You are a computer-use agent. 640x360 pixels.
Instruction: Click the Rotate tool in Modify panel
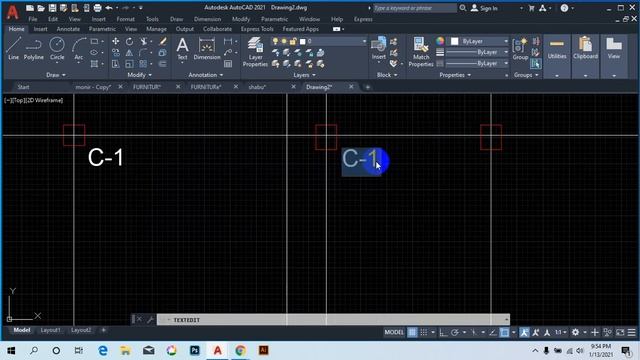(129, 41)
